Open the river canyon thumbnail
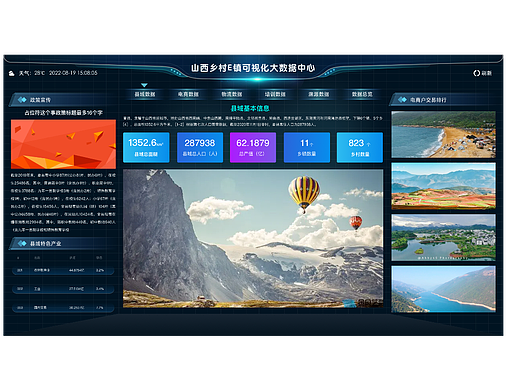Viewport: 520px width, 390px height. coord(443,289)
